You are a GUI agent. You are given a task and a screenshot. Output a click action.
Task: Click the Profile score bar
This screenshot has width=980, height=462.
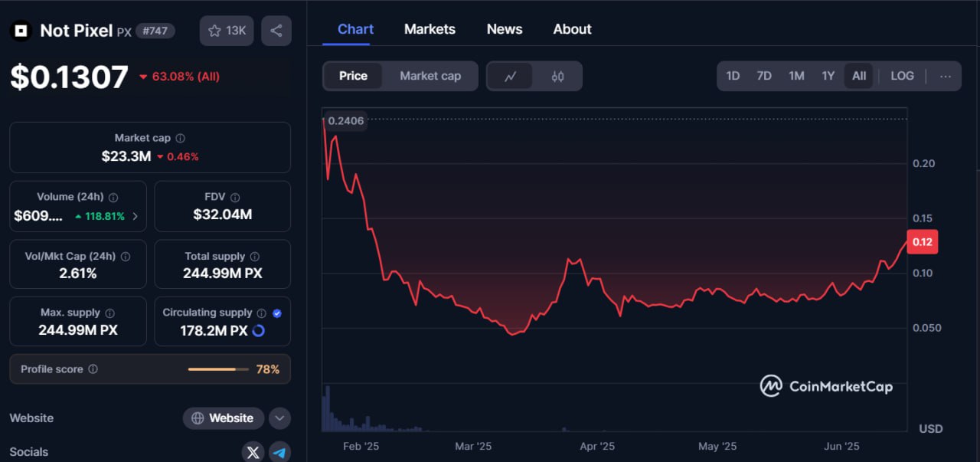coord(218,369)
